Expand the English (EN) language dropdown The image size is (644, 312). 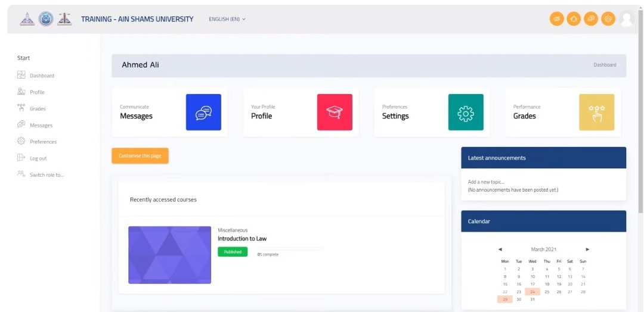(x=227, y=19)
